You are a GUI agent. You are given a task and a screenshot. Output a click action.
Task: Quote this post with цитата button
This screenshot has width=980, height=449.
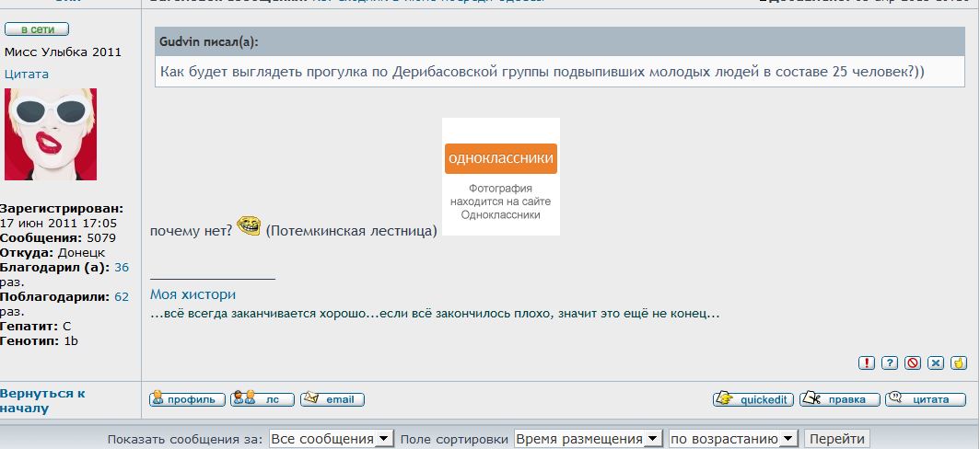(x=925, y=399)
